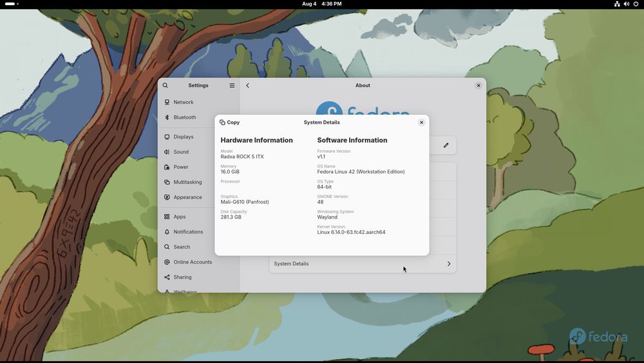Click the volume icon in the top bar
644x363 pixels.
coord(627,4)
